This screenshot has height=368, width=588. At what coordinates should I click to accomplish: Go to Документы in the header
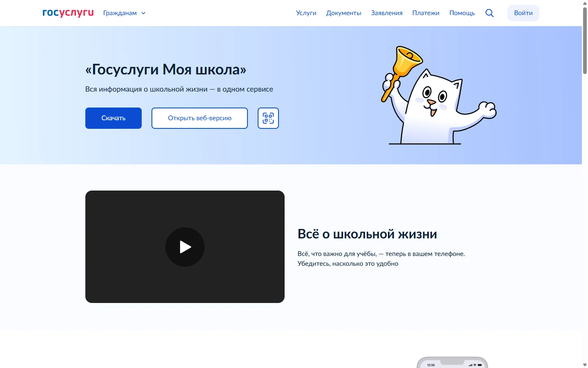coord(344,13)
